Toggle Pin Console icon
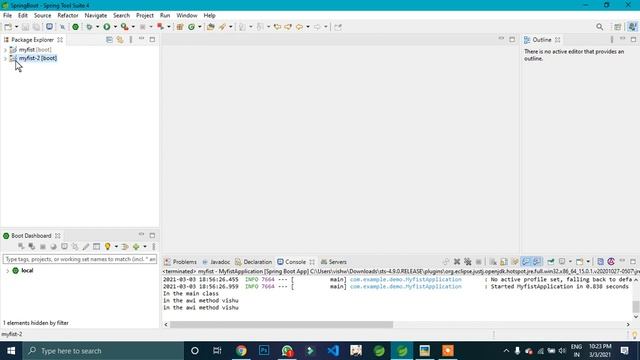Viewport: 640px width, 360px height. click(x=551, y=262)
